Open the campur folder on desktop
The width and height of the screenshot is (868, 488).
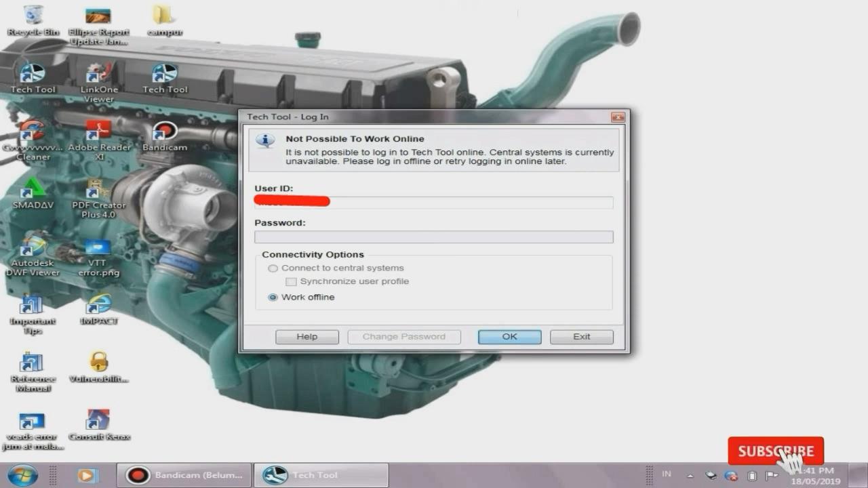point(163,20)
